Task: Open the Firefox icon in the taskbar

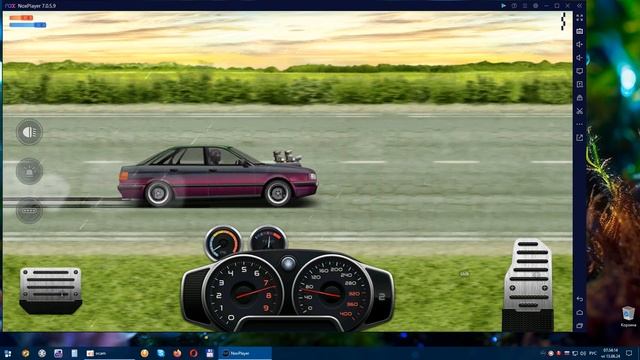Action: pyautogui.click(x=177, y=353)
